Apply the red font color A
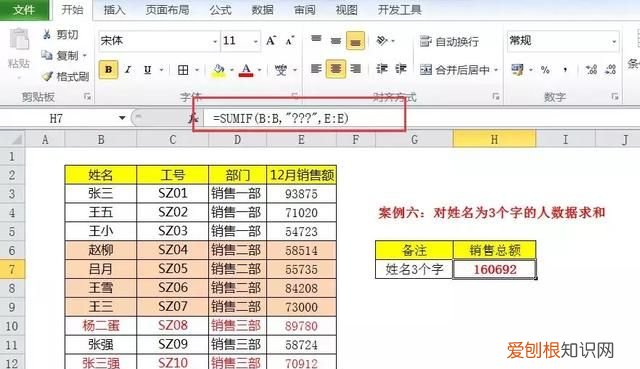640x369 pixels. tap(246, 70)
